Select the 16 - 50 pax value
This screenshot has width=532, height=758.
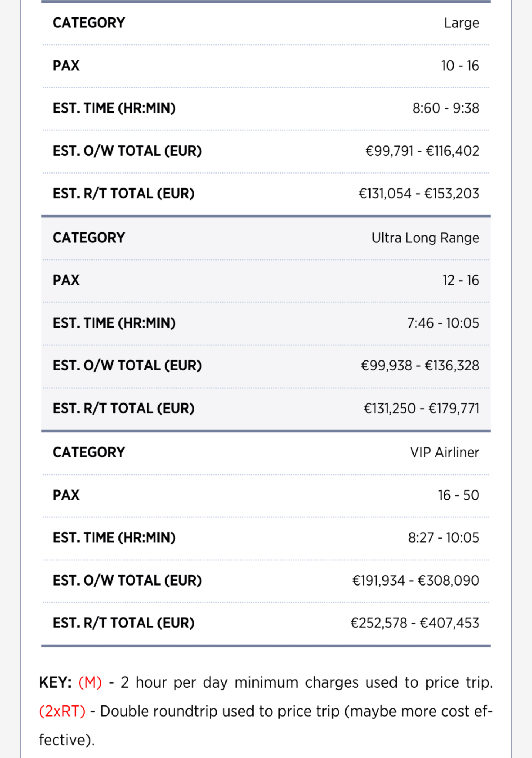tap(458, 495)
